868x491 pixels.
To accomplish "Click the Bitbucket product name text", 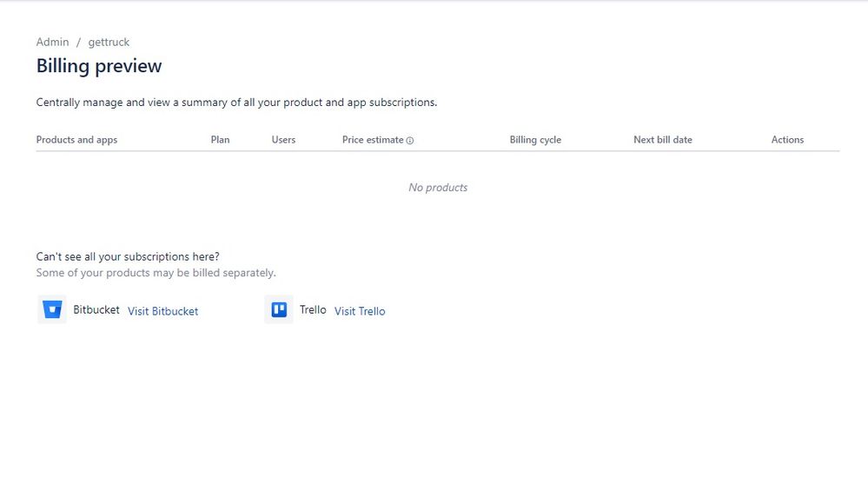I will click(x=96, y=310).
